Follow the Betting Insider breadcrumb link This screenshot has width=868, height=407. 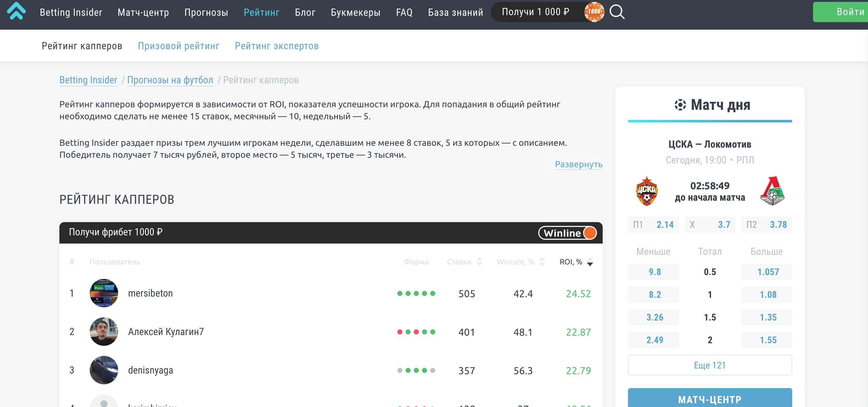click(x=88, y=80)
